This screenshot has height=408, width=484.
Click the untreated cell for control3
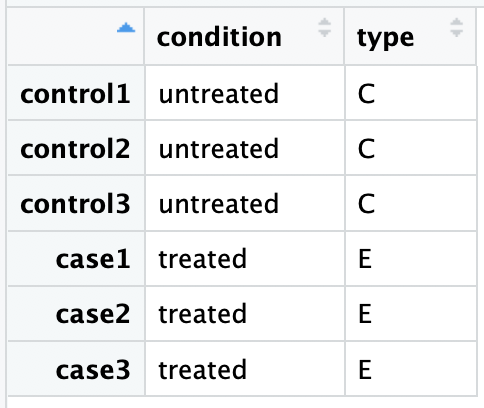pos(245,203)
